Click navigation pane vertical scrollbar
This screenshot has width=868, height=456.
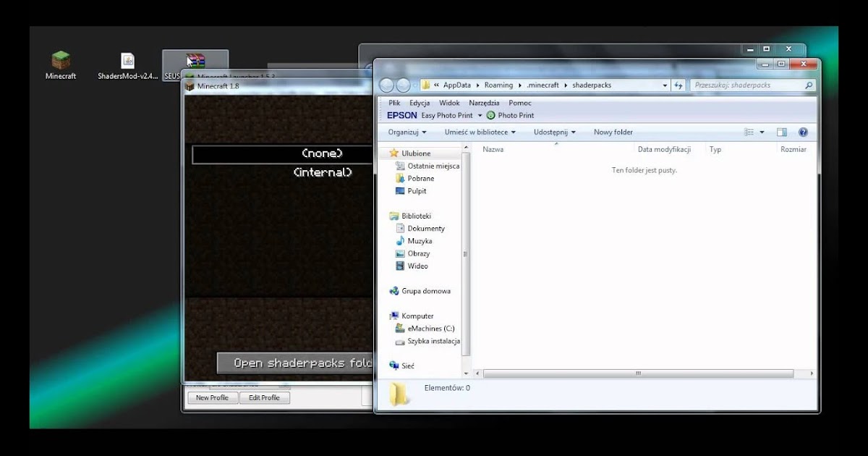pos(467,255)
